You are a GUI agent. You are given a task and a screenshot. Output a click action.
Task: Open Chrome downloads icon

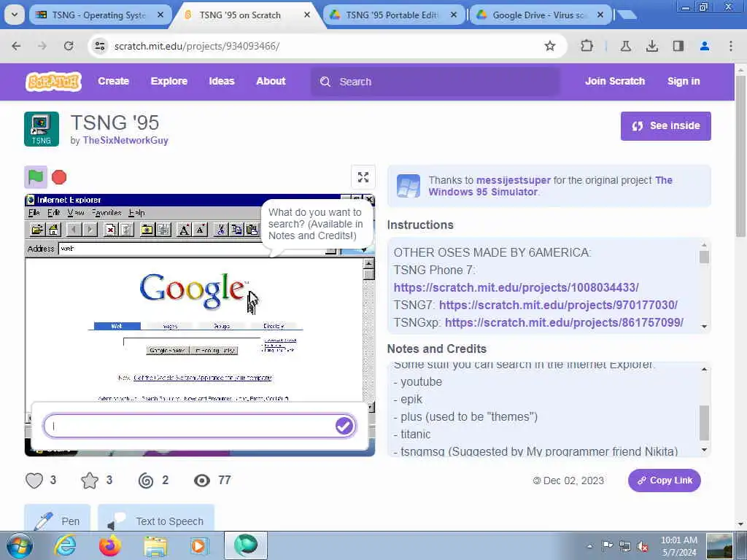(x=651, y=46)
